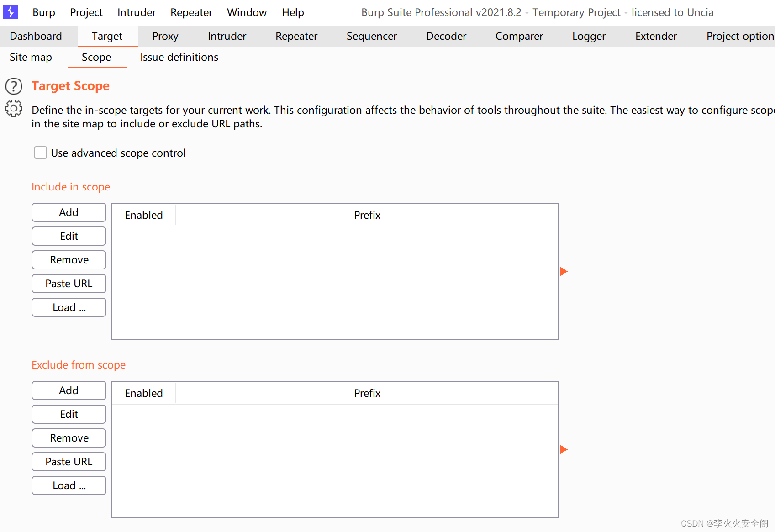Screen dimensions: 775x532
Task: Expand the Include in scope orange arrow
Action: (564, 271)
